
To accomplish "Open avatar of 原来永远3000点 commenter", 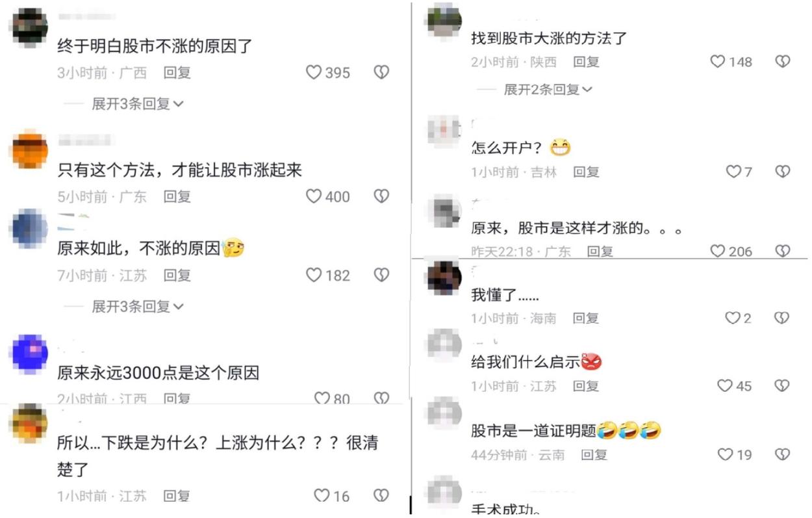I will coord(31,353).
